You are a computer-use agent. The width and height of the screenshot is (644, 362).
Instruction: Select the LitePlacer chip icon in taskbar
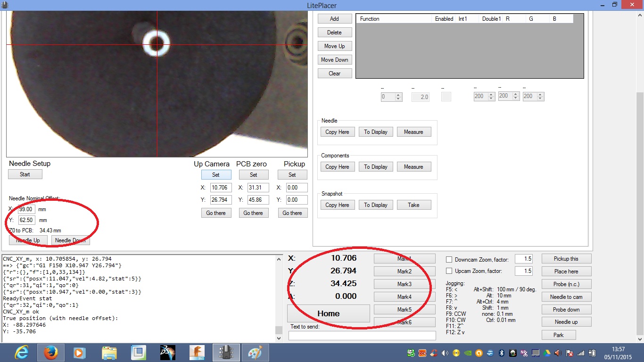click(x=226, y=352)
